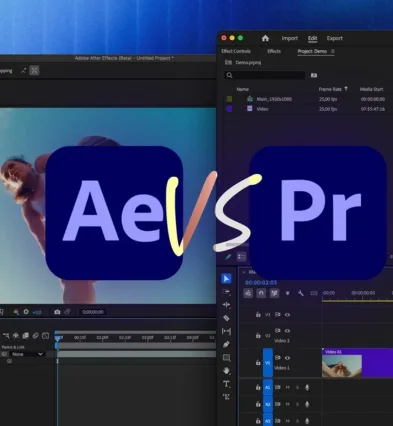393x426 pixels.
Task: Click the violet label swatch of Video
Action: coord(229,109)
